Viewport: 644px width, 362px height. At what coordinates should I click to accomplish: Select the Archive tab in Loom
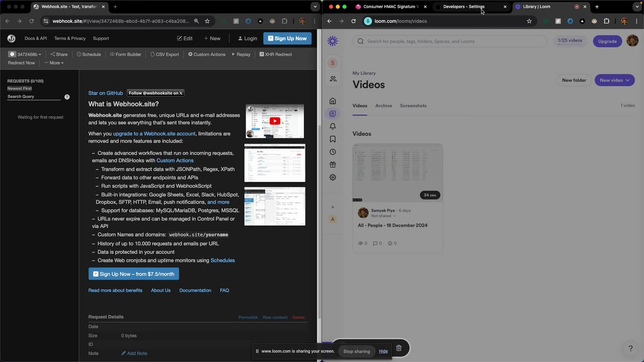[383, 106]
